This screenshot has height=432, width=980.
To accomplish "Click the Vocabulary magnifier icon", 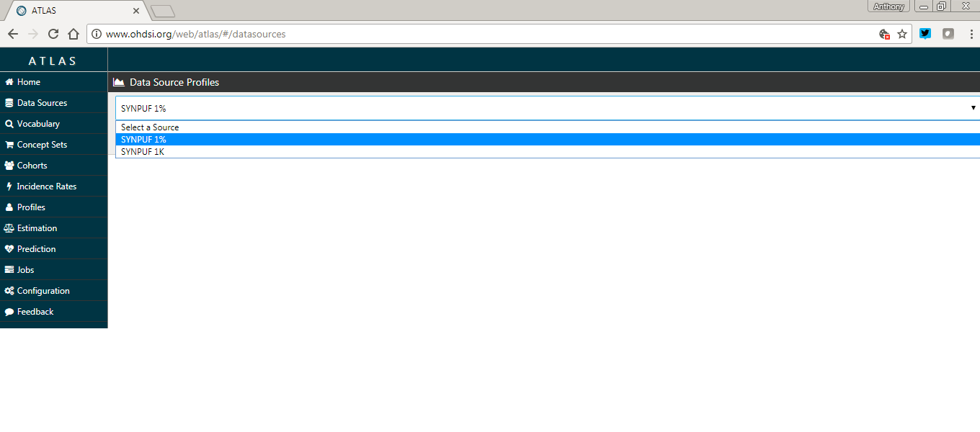I will point(9,124).
